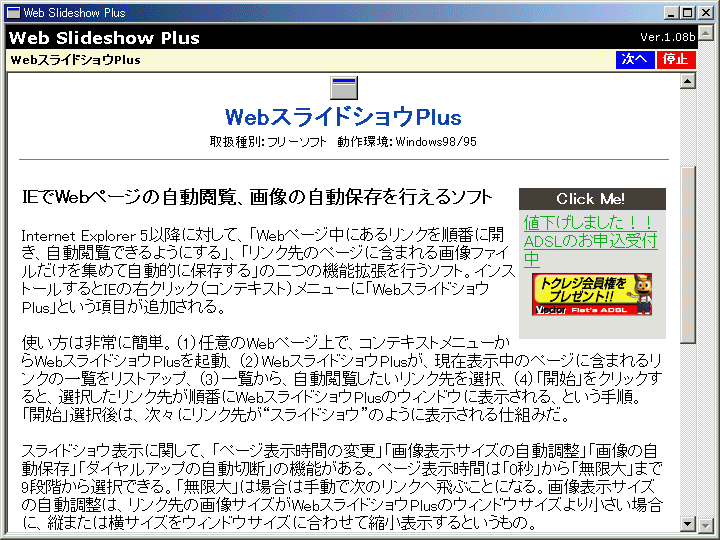Click the Click Me! ad header
720x540 pixels.
pos(592,199)
